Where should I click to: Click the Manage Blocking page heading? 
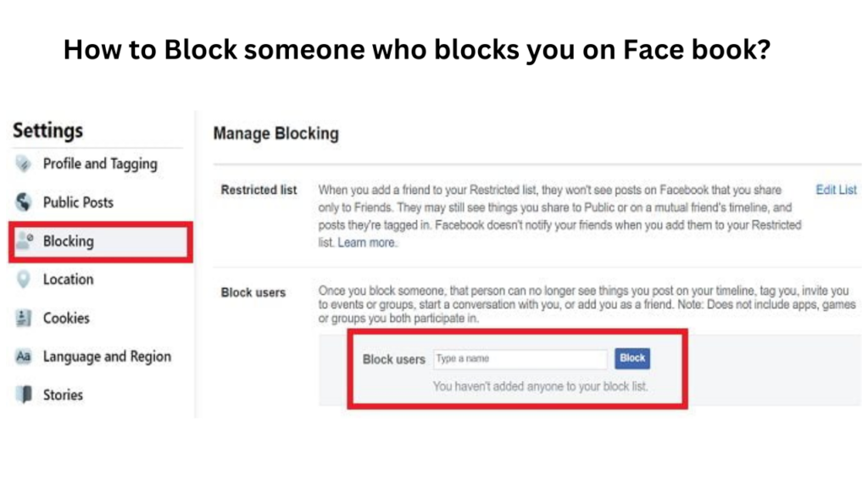pyautogui.click(x=275, y=134)
